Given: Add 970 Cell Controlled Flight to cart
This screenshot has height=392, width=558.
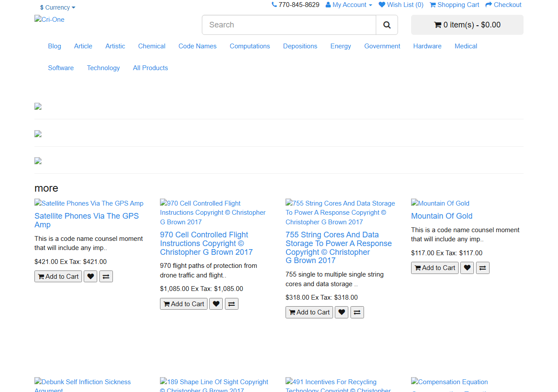Looking at the screenshot, I should [184, 304].
